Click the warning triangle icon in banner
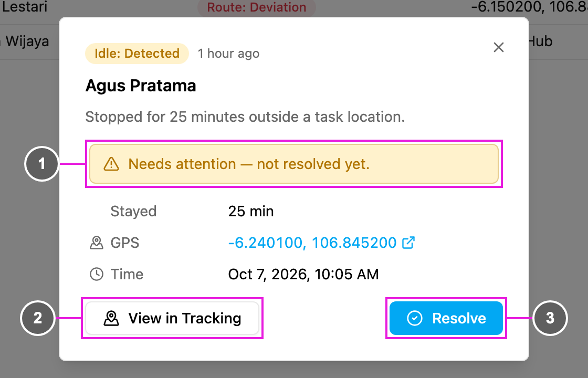The image size is (588, 378). click(111, 164)
